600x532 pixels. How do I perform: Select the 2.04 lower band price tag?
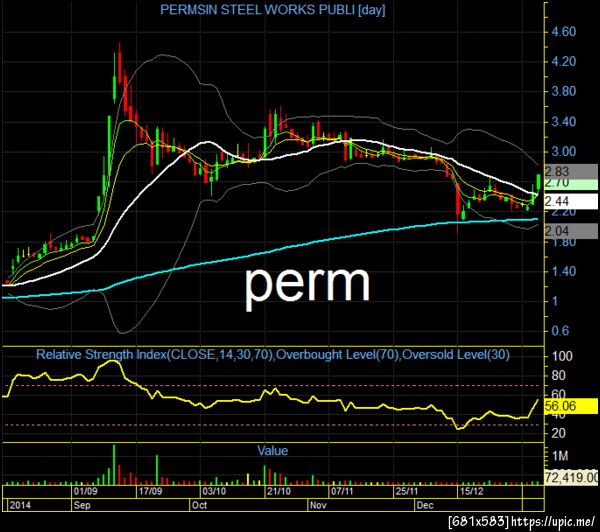coord(571,231)
